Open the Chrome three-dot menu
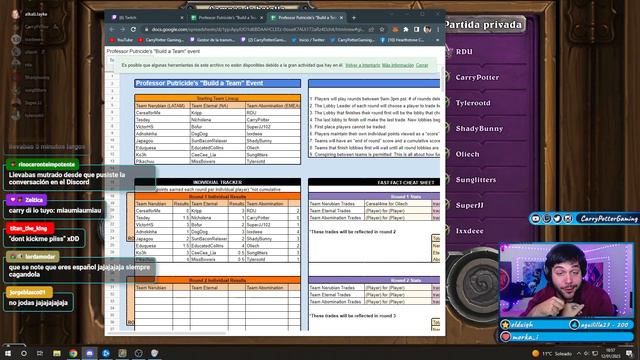 pyautogui.click(x=438, y=29)
